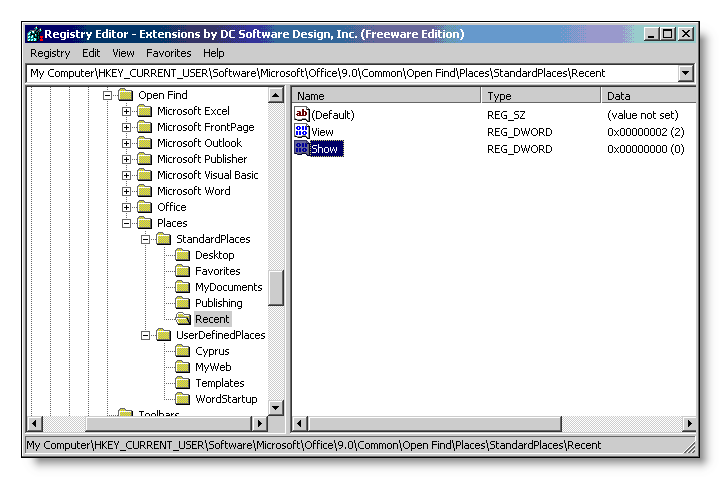Viewport: 721px width, 479px height.
Task: Click the Microsoft Outlook folder icon
Action: (x=144, y=143)
